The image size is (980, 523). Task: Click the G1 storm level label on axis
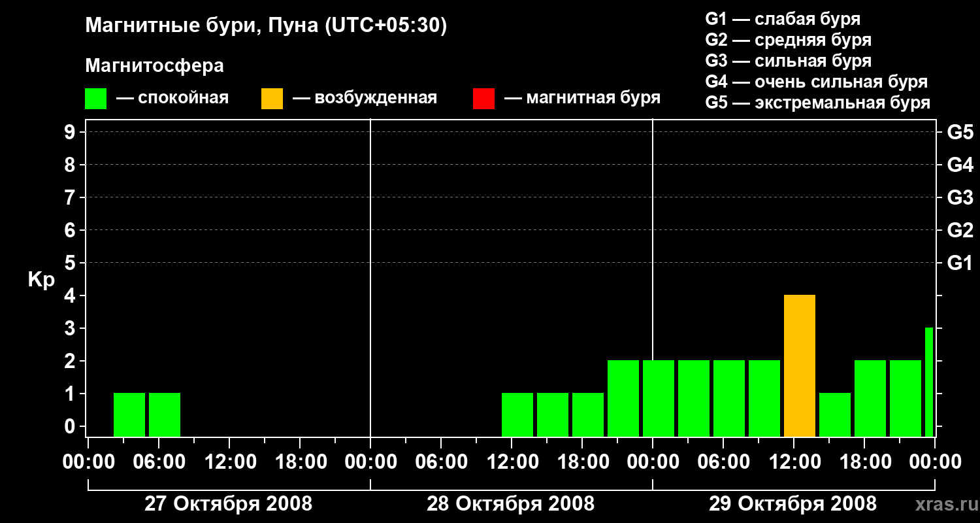pos(960,263)
